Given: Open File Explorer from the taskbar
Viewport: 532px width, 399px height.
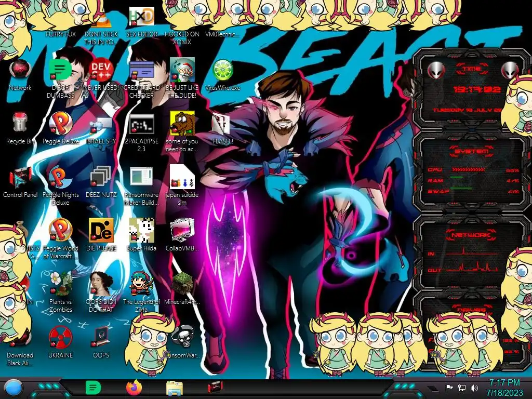Looking at the screenshot, I should (175, 388).
